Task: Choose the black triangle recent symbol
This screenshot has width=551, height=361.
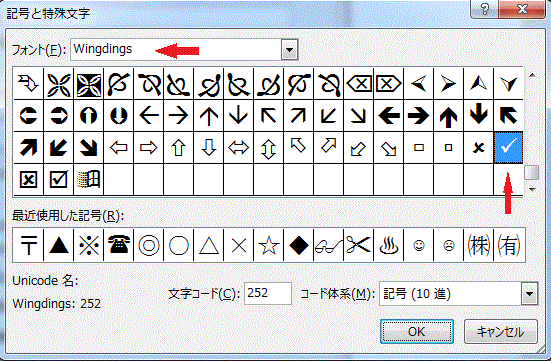Action: pyautogui.click(x=59, y=245)
